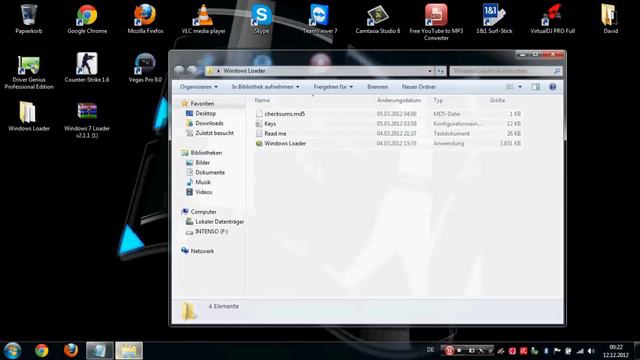Click the network signal tray icon

coord(580,351)
